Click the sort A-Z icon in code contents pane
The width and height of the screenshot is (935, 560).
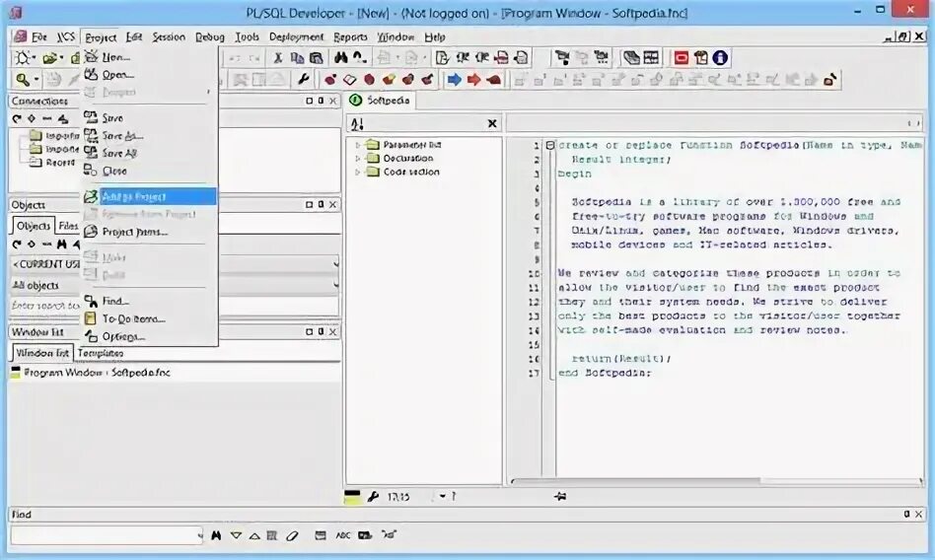(357, 124)
